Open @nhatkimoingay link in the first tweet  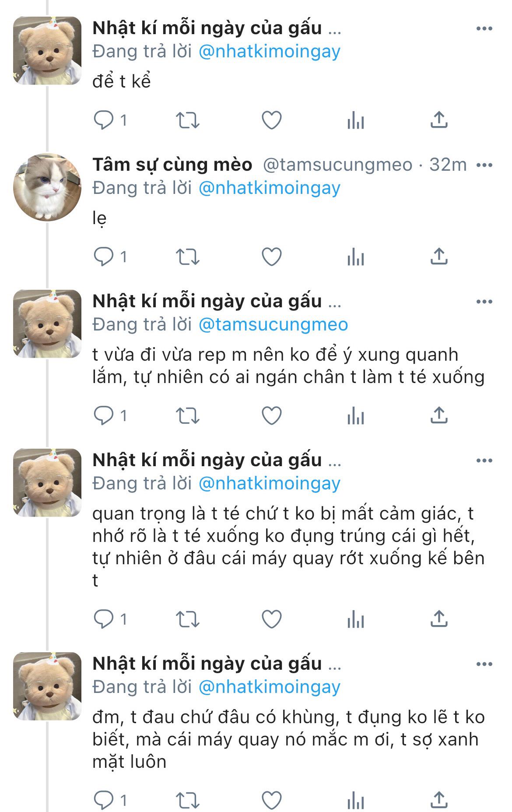[269, 52]
